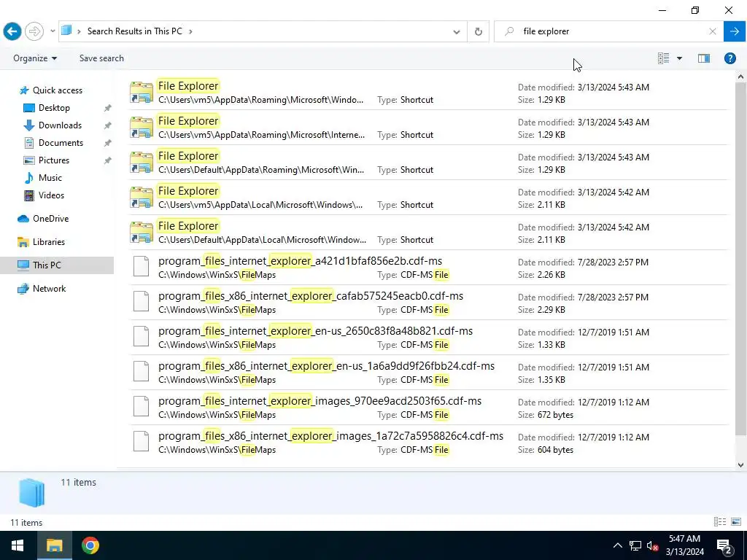Show hidden icons in the system tray
This screenshot has width=747, height=560.
(x=617, y=545)
